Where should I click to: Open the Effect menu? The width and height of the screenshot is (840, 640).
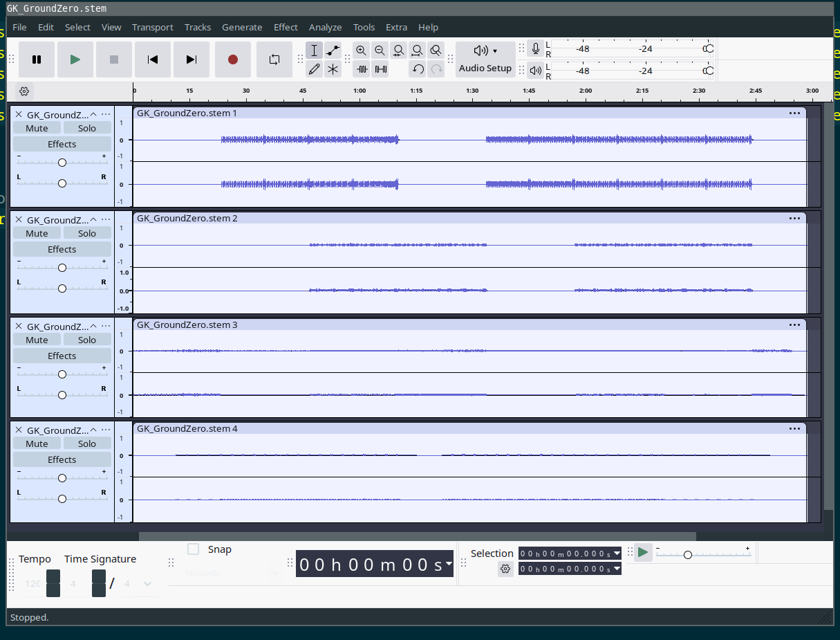[286, 27]
